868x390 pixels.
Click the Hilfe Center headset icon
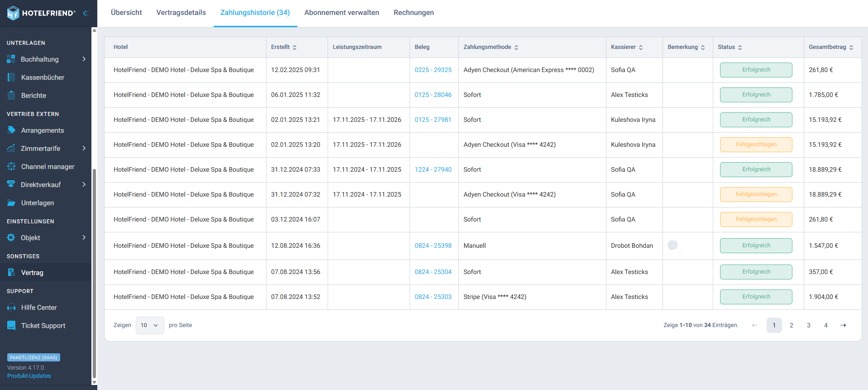tap(11, 308)
